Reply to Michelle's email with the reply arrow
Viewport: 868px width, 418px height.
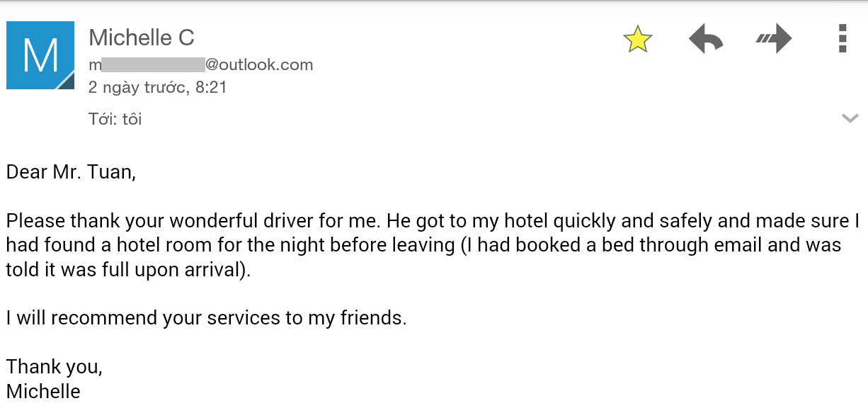coord(706,40)
